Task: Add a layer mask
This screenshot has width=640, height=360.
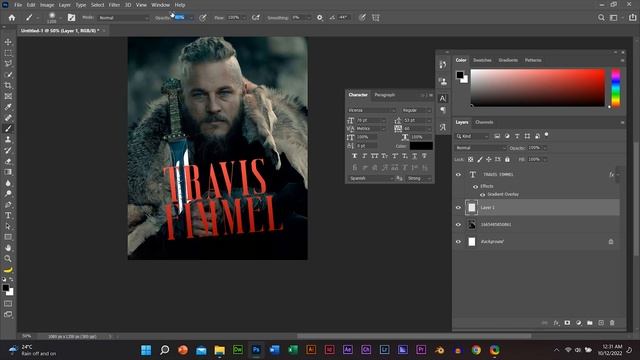Action: click(x=567, y=323)
